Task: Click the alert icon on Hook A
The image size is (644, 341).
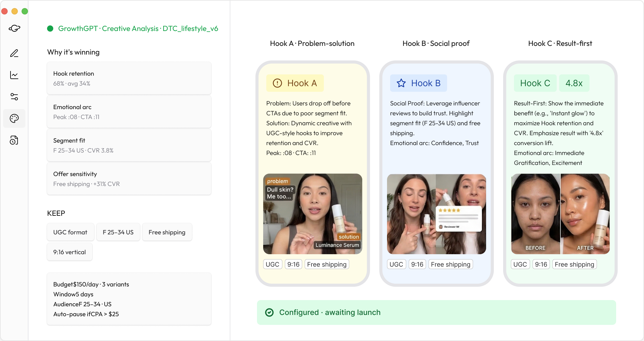Action: [x=277, y=83]
